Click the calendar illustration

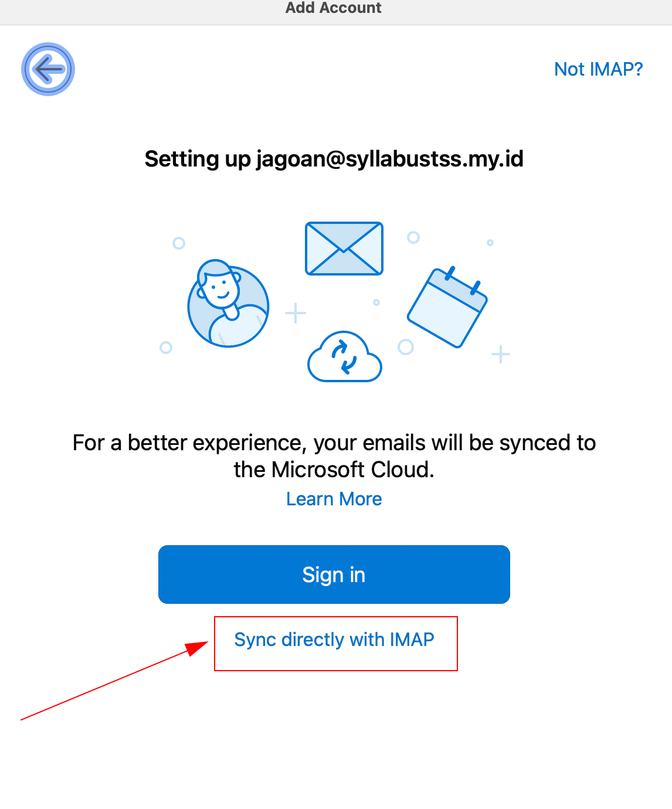point(447,307)
